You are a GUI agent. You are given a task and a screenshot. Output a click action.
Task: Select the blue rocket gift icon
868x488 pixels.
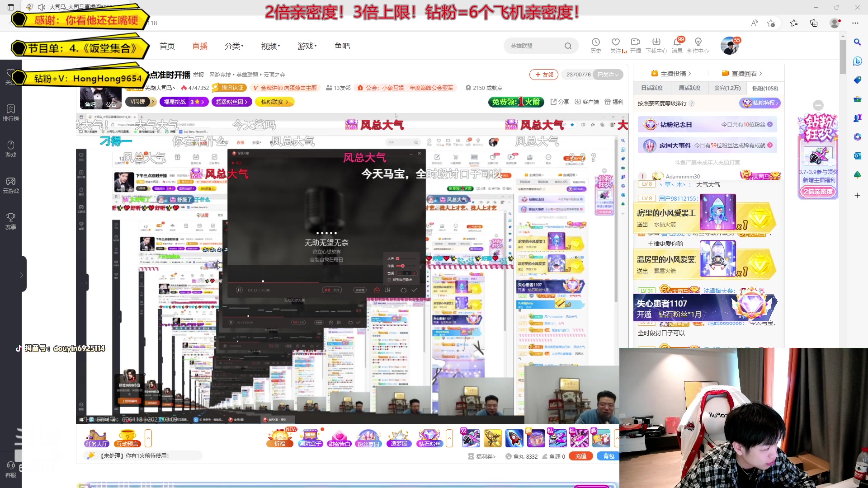coord(514,438)
